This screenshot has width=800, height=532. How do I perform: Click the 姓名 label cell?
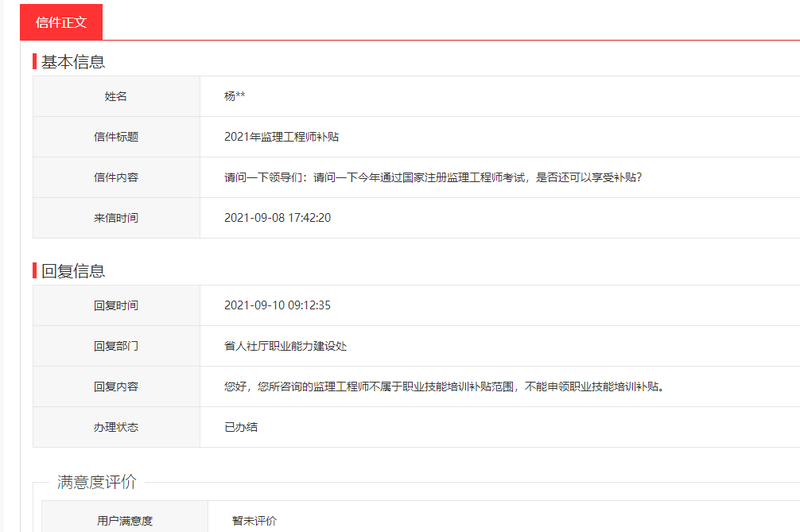pyautogui.click(x=116, y=96)
